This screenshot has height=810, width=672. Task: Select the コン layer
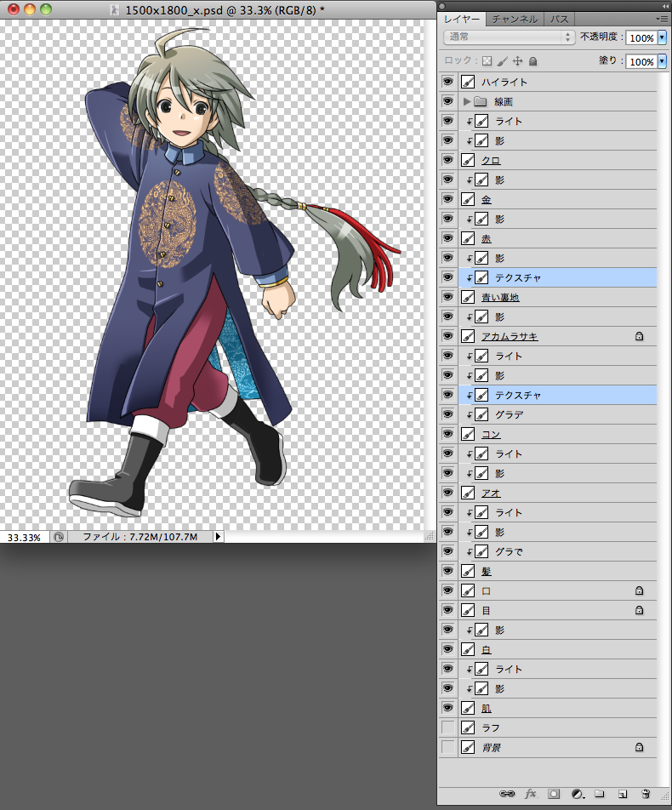(557, 434)
